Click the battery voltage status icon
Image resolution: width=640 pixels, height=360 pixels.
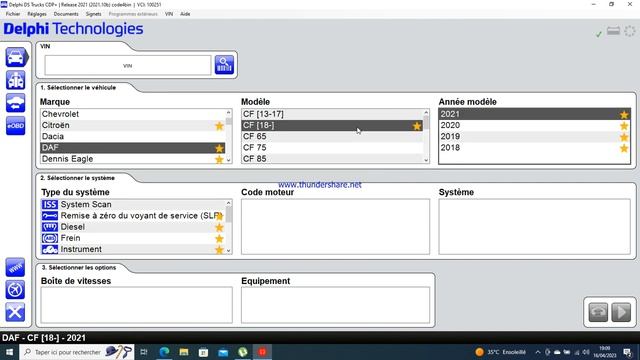(613, 31)
